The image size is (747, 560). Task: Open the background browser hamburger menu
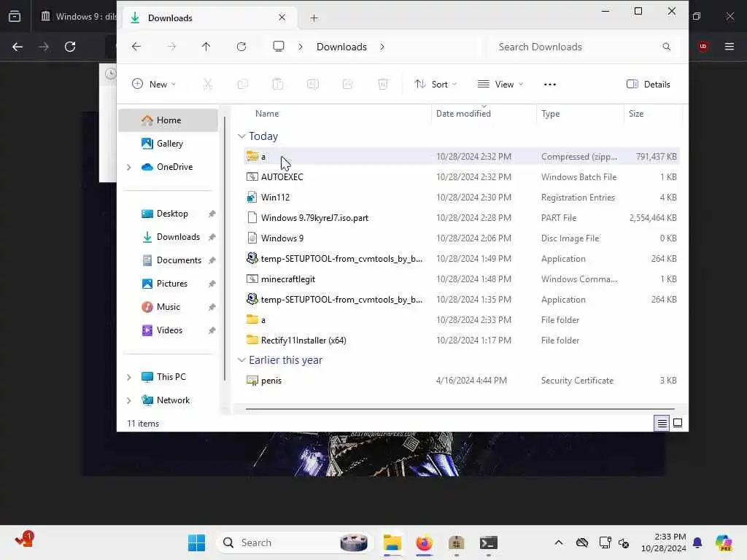click(x=729, y=46)
